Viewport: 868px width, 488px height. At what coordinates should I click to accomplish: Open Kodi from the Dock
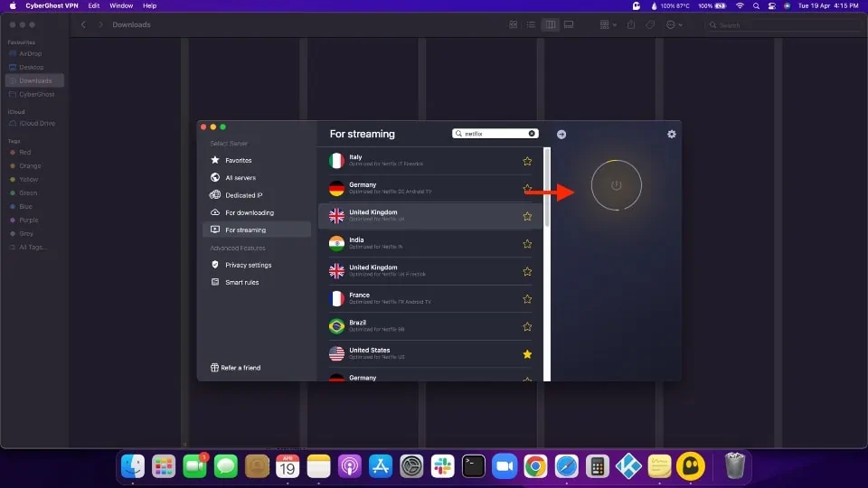click(x=628, y=466)
